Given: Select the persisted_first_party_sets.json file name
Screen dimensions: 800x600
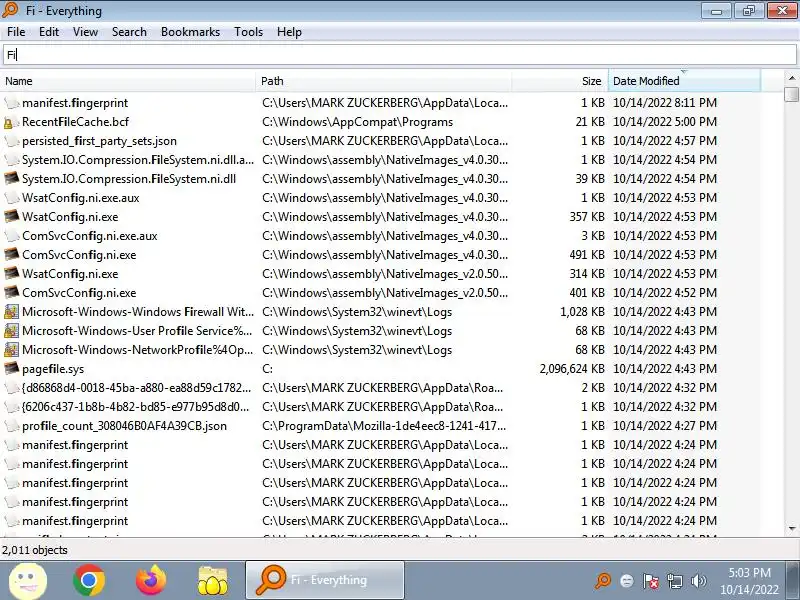Looking at the screenshot, I should [99, 141].
